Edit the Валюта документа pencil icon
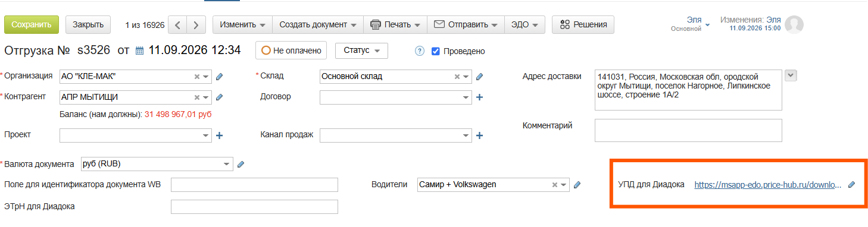 pos(241,165)
